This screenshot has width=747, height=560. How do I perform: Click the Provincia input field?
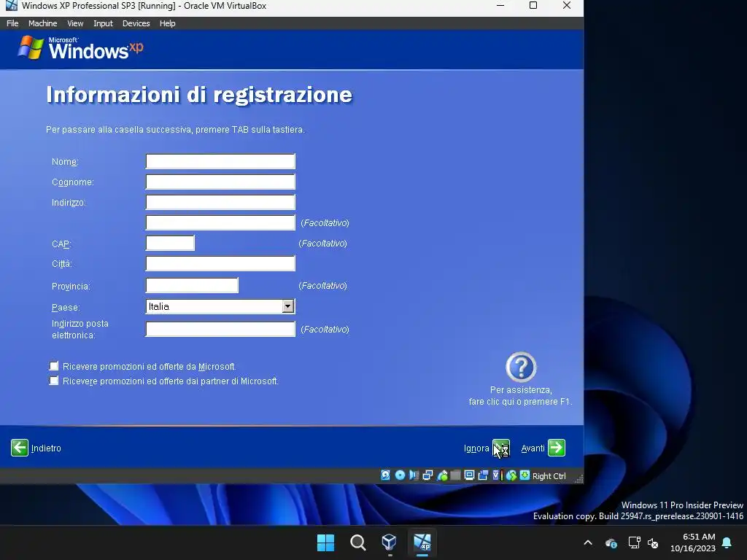point(192,285)
